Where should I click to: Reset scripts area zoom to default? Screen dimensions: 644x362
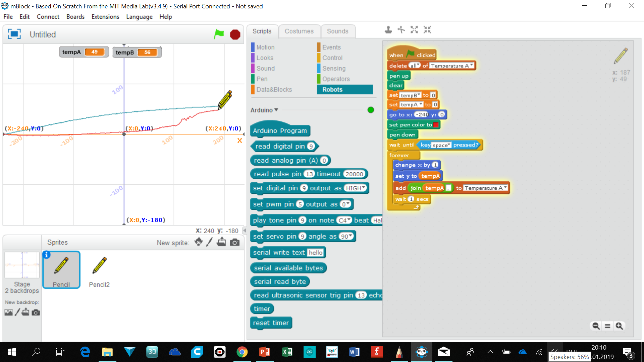(x=607, y=326)
